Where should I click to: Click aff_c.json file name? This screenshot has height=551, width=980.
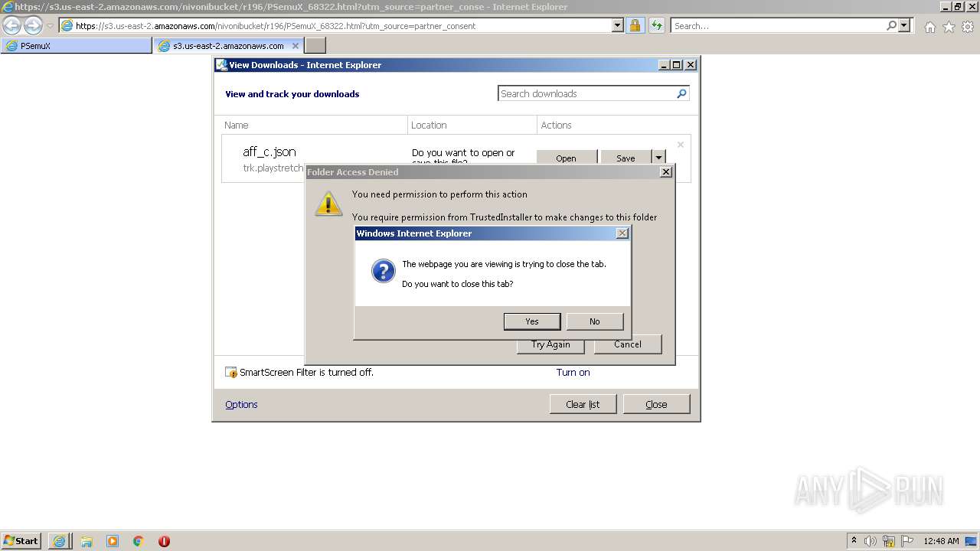click(x=269, y=152)
